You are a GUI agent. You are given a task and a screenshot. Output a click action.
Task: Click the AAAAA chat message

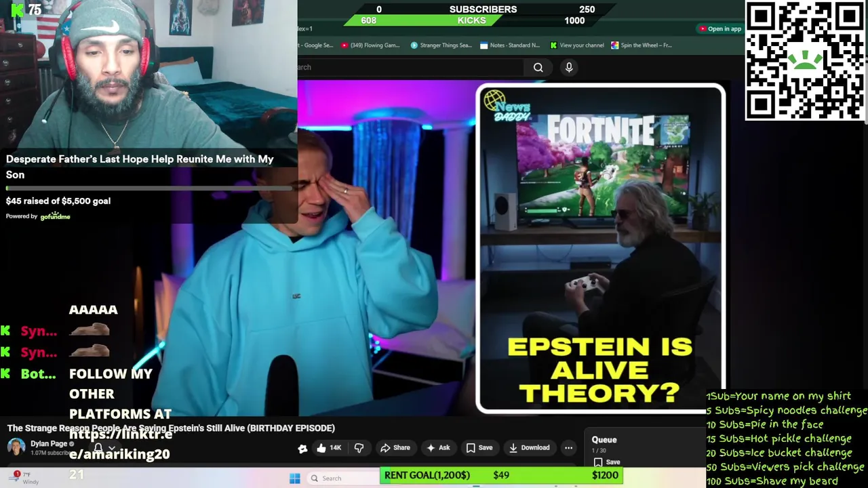point(93,310)
